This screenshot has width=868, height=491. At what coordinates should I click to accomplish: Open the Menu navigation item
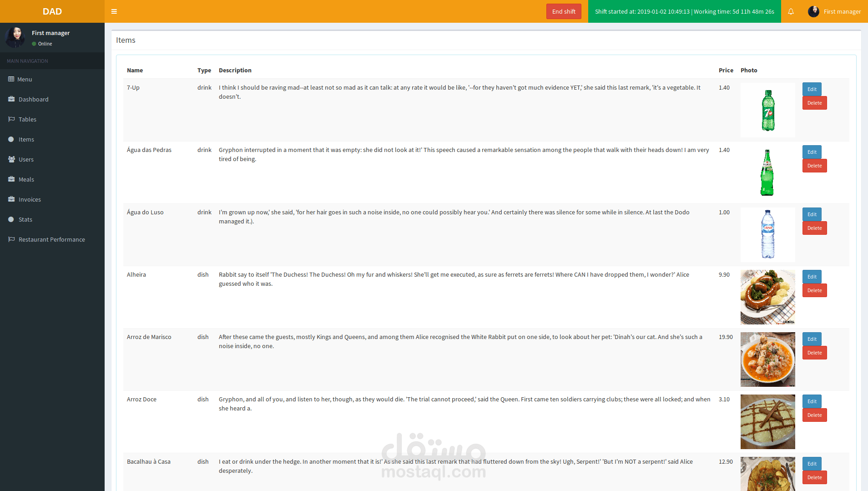point(52,79)
